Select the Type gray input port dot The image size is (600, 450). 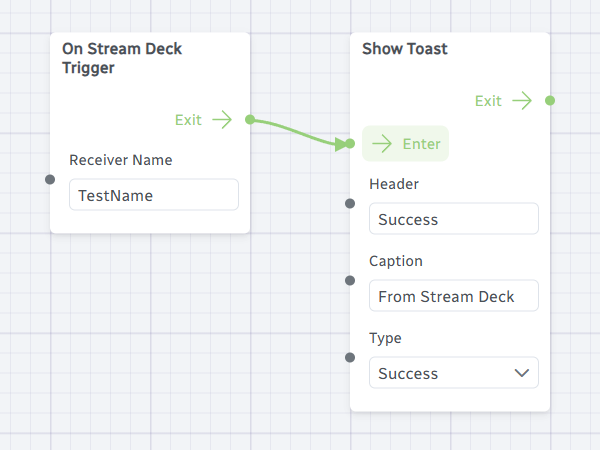[350, 358]
